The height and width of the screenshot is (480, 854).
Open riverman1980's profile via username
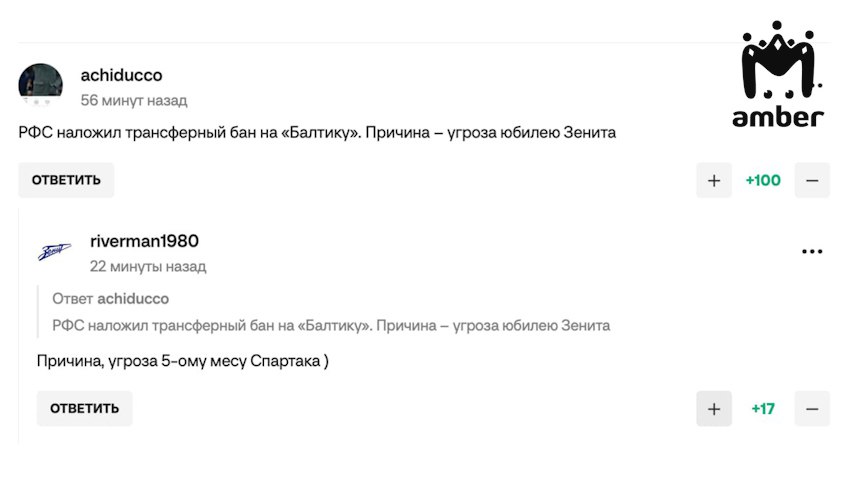144,241
